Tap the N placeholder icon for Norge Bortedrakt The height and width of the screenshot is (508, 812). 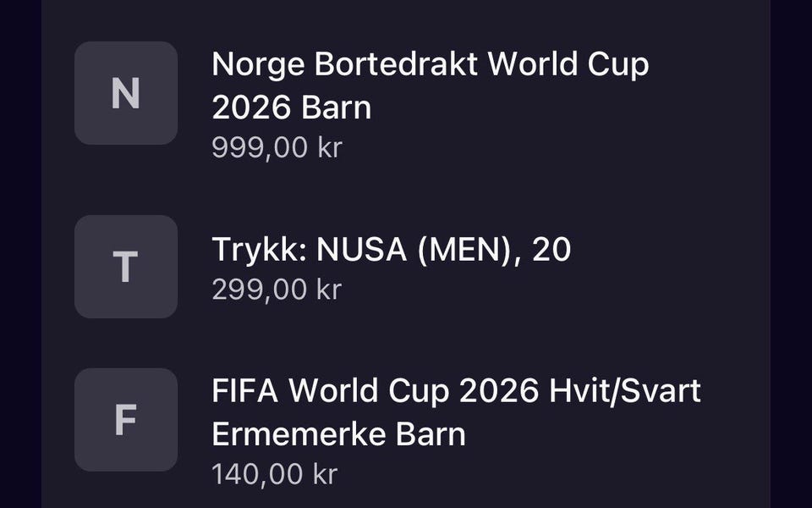coord(126,93)
